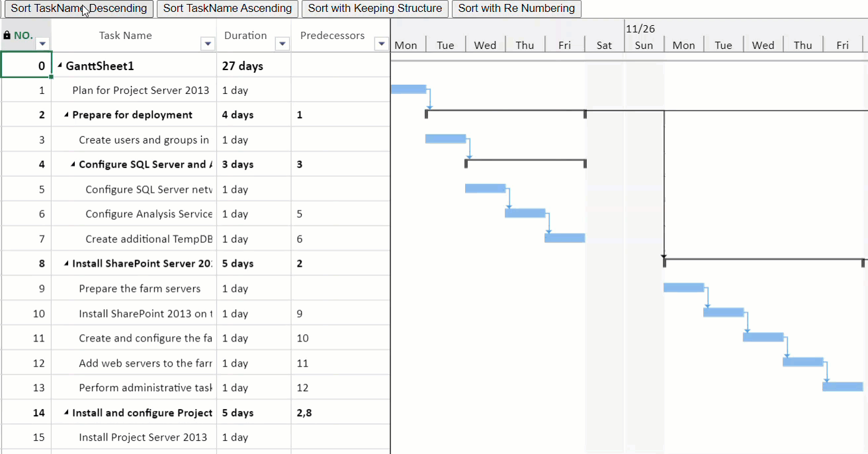Select the GanttSheet1 task name cell
Screen dimensions: 868x454
(x=134, y=66)
